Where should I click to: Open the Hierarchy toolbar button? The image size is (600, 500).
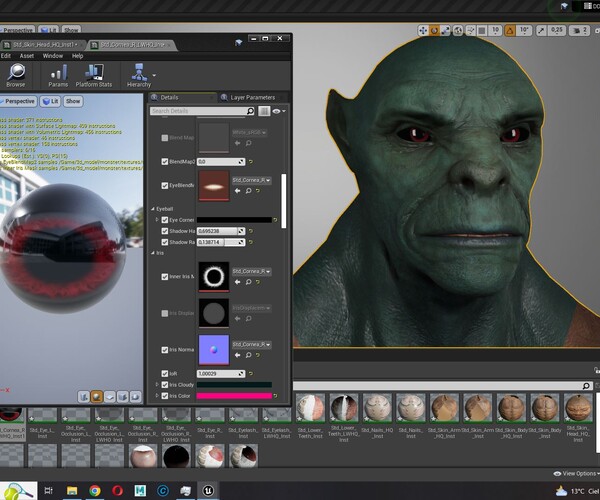pos(139,75)
